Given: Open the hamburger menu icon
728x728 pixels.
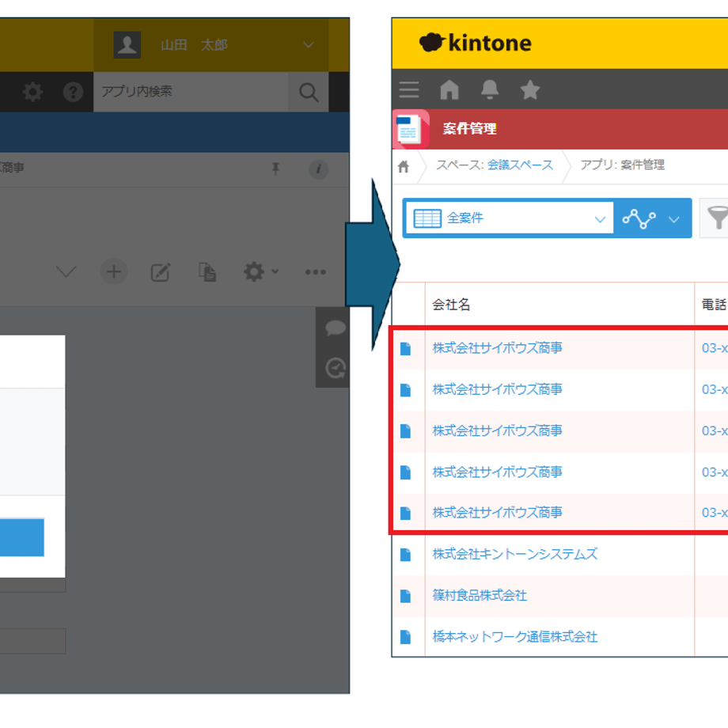Looking at the screenshot, I should click(409, 89).
